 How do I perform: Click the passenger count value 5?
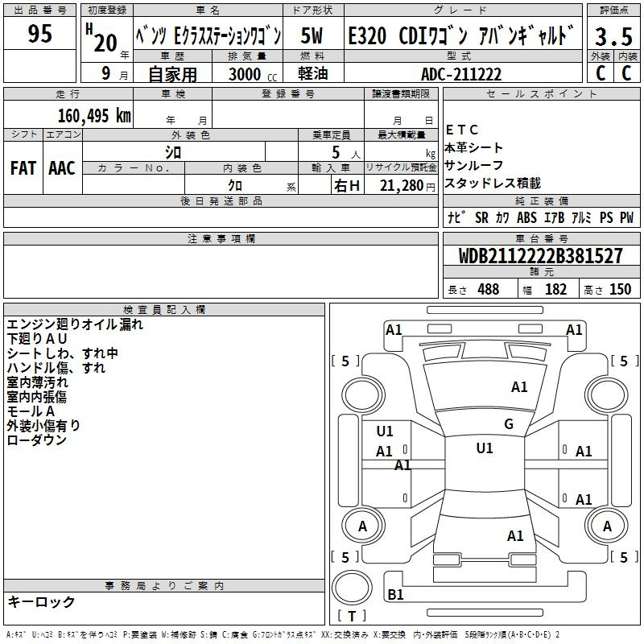pos(336,153)
